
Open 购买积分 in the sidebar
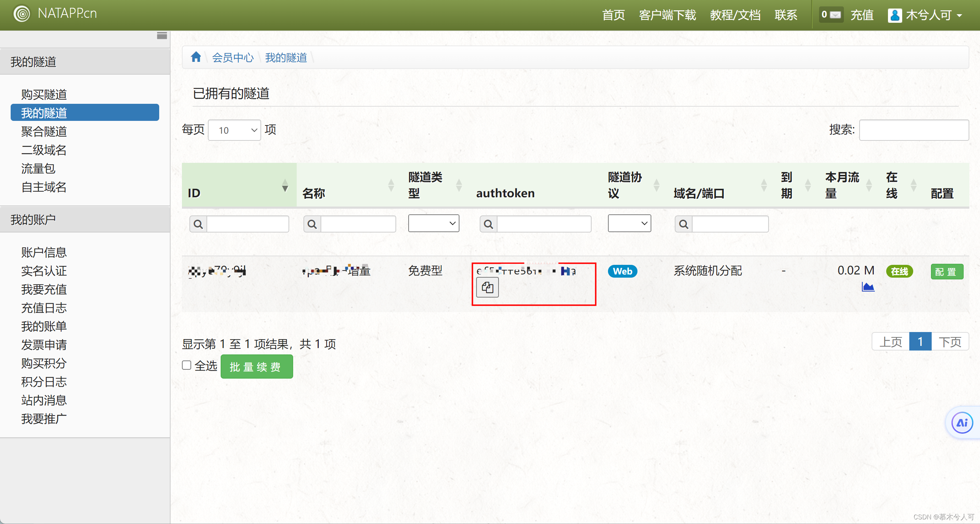[x=44, y=363]
